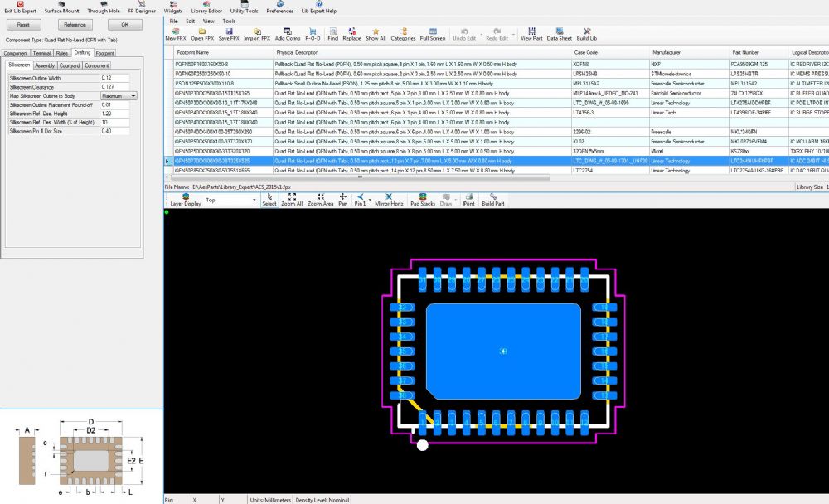Save the file with Save FPX
This screenshot has height=504, width=829.
229,33
